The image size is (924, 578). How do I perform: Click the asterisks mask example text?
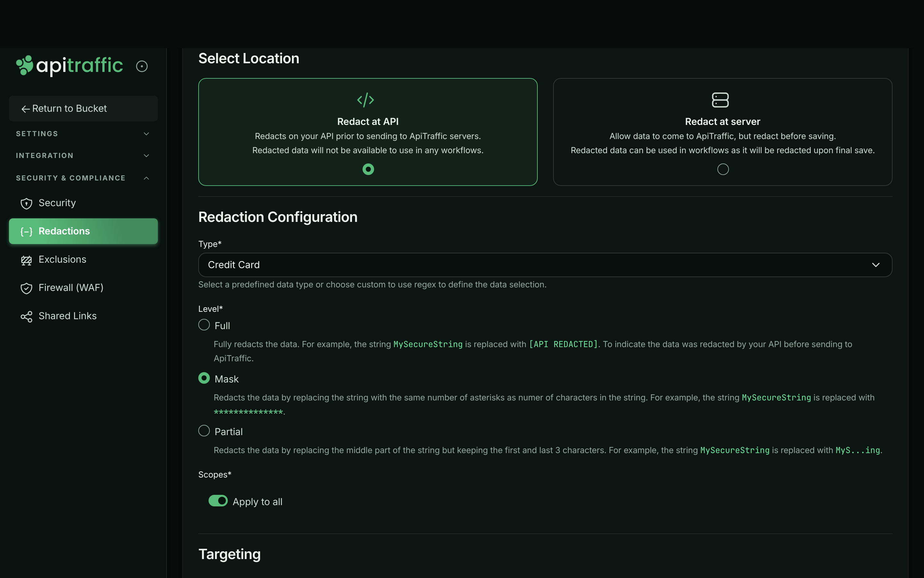click(248, 412)
